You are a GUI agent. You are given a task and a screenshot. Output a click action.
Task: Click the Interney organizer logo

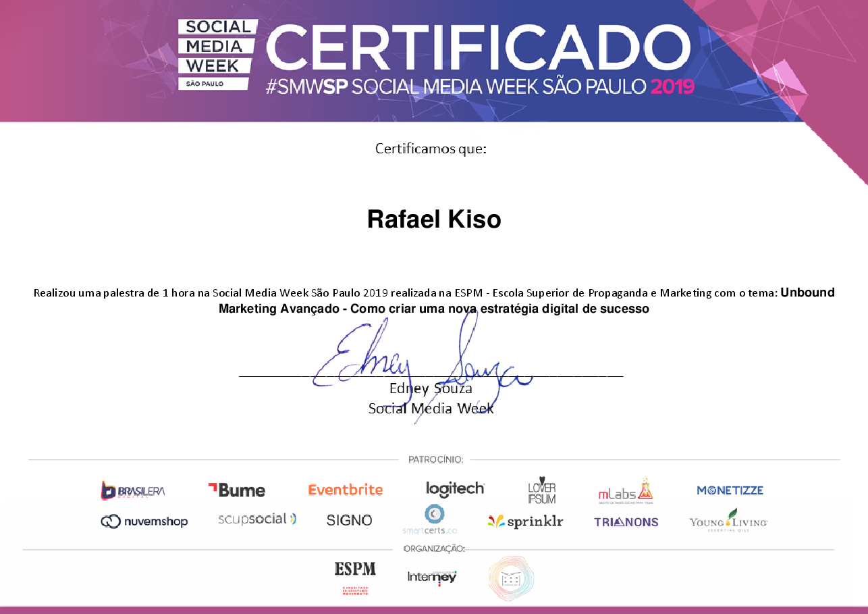(432, 578)
